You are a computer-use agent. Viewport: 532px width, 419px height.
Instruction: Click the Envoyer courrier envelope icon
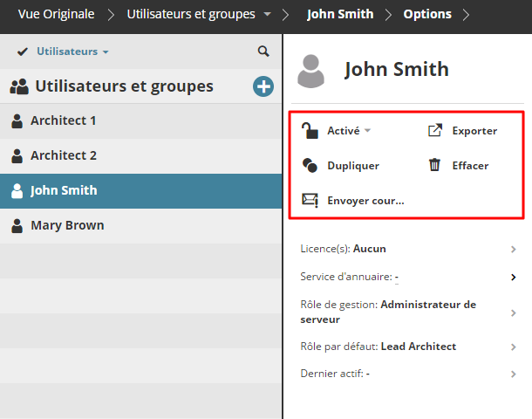[310, 200]
